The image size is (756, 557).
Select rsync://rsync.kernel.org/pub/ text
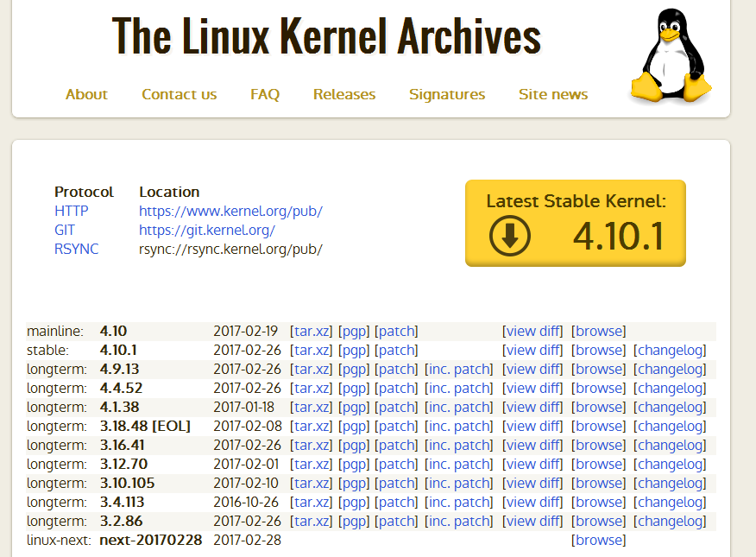[x=230, y=249]
